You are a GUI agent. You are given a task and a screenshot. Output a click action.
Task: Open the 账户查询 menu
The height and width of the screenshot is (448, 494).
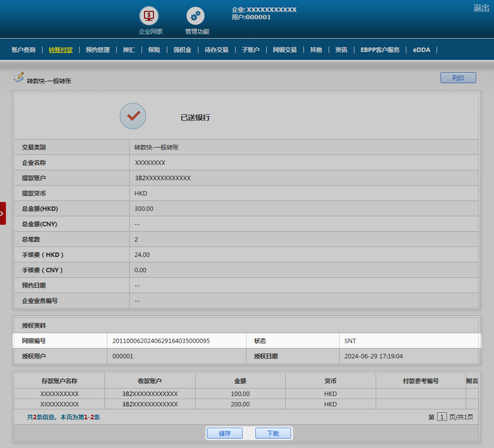pos(24,50)
